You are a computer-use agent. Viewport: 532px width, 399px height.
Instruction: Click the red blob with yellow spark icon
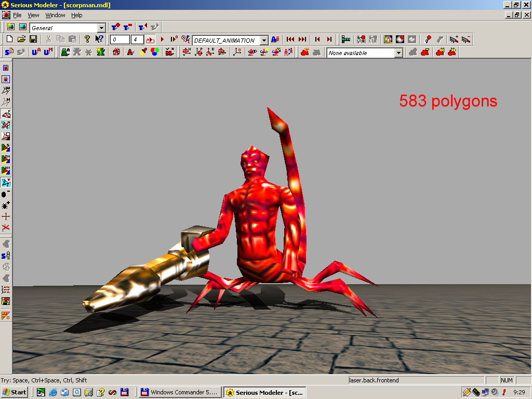305,52
